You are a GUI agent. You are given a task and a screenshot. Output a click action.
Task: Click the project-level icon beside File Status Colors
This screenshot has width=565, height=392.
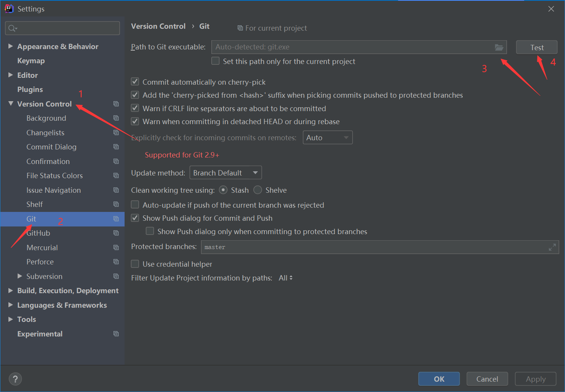(116, 175)
